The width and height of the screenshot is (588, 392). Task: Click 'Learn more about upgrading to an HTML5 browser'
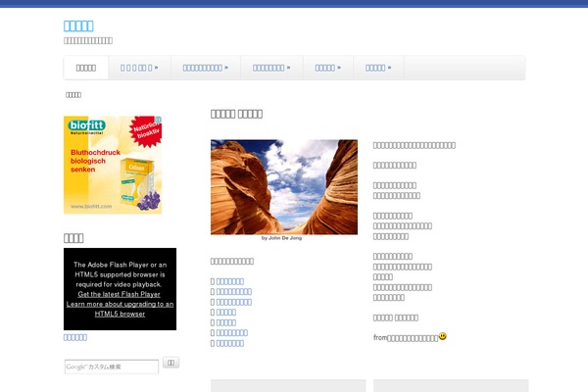[120, 309]
